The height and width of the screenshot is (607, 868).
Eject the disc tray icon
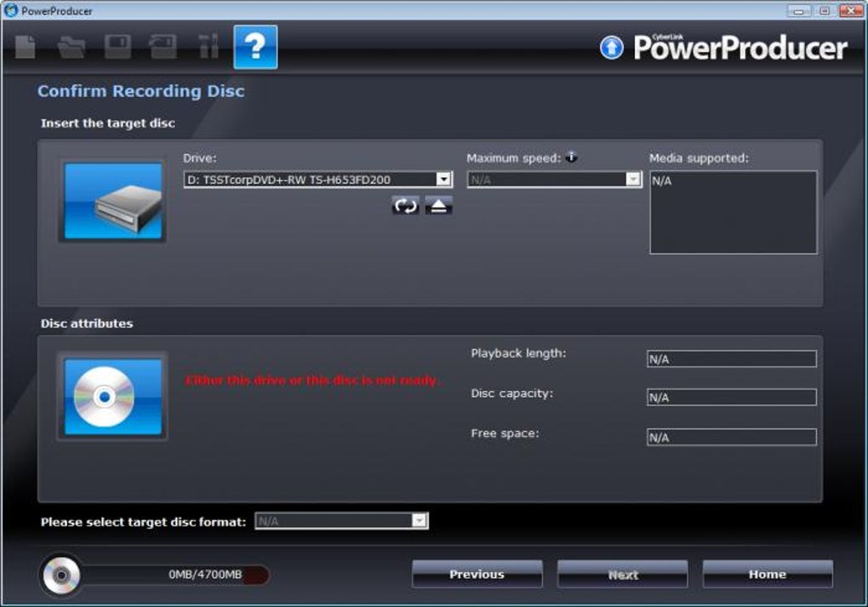pyautogui.click(x=439, y=205)
